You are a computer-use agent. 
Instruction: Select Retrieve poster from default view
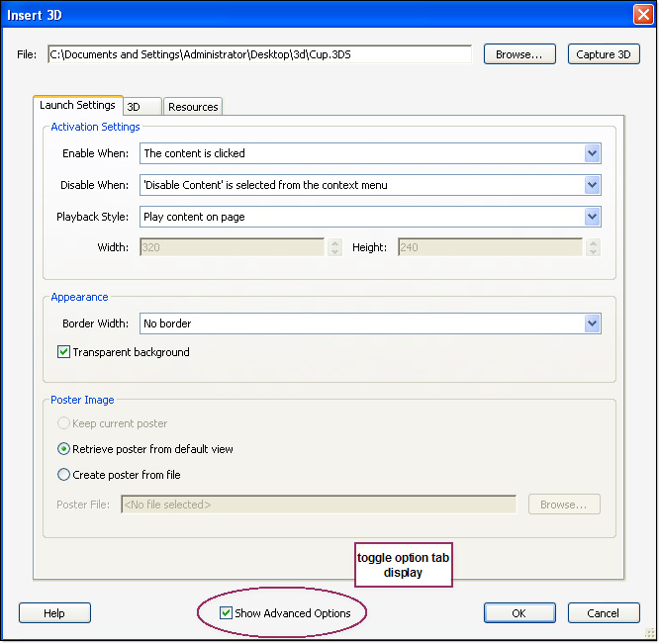click(64, 449)
